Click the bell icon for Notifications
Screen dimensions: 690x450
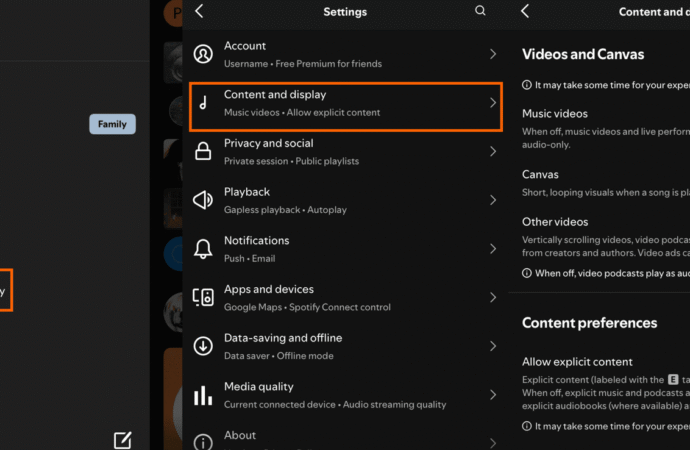(203, 249)
